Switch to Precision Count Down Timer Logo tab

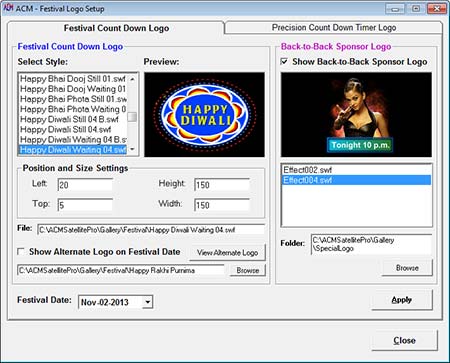point(334,27)
